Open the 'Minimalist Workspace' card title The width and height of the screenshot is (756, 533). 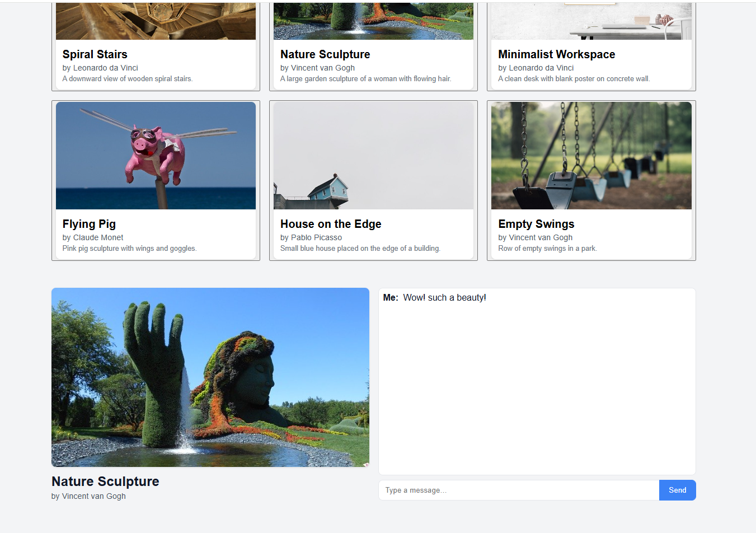coord(556,54)
